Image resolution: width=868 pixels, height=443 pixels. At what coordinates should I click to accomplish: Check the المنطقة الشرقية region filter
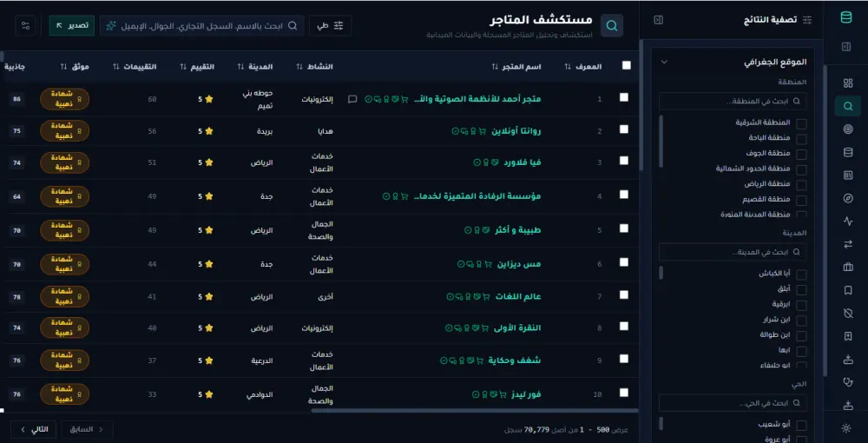tap(801, 123)
